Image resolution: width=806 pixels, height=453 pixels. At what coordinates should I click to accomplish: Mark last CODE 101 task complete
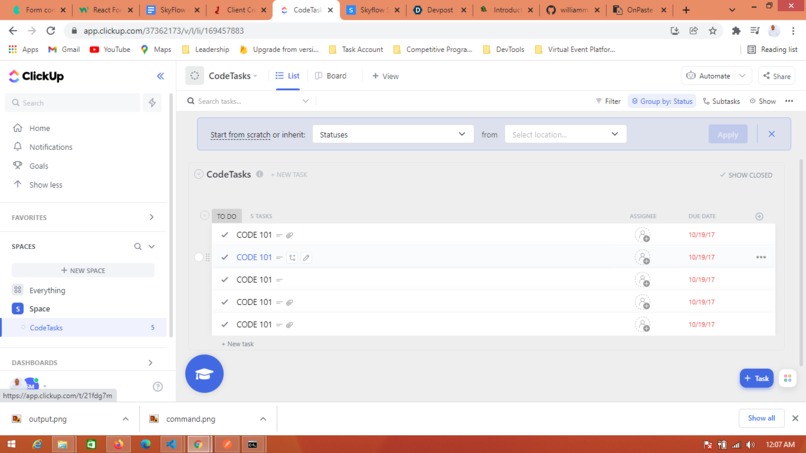pos(225,324)
